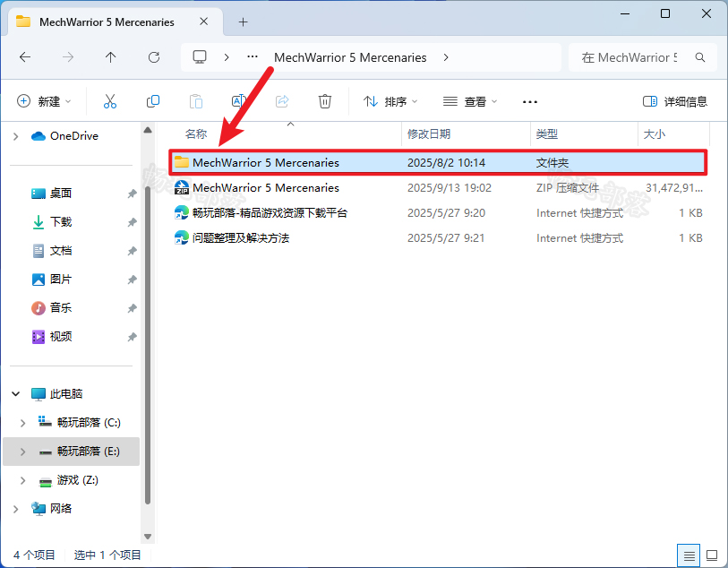
Task: Open the 新建 dropdown menu
Action: (x=44, y=101)
